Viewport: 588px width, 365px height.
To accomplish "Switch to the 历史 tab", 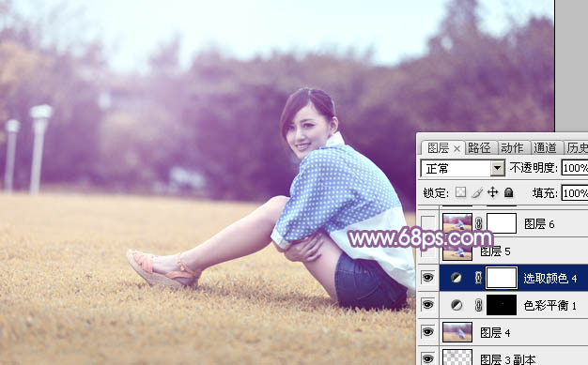I will tap(577, 148).
